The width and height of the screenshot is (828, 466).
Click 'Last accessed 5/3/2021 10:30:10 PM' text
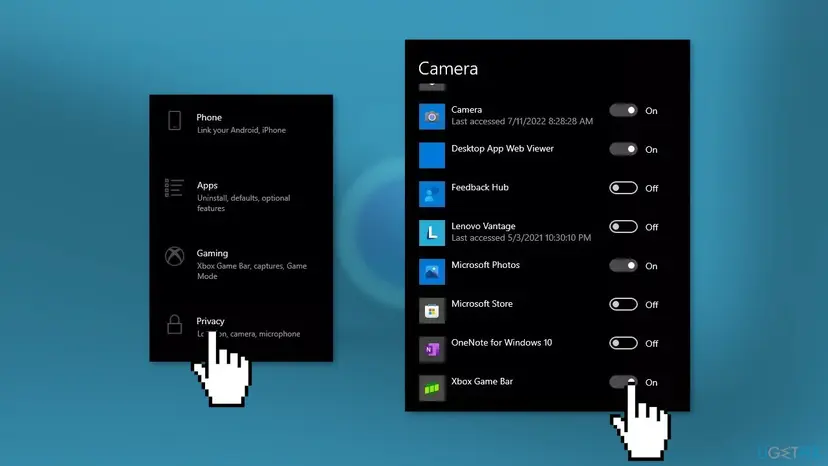(x=521, y=238)
